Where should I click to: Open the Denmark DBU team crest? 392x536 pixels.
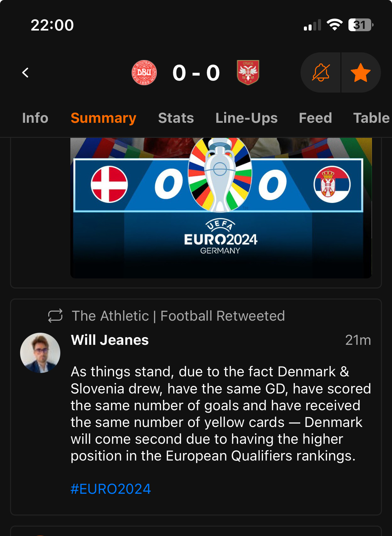pos(144,72)
